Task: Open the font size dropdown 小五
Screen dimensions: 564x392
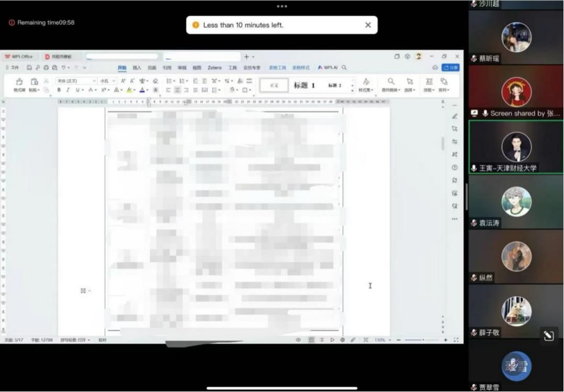Action: click(107, 81)
